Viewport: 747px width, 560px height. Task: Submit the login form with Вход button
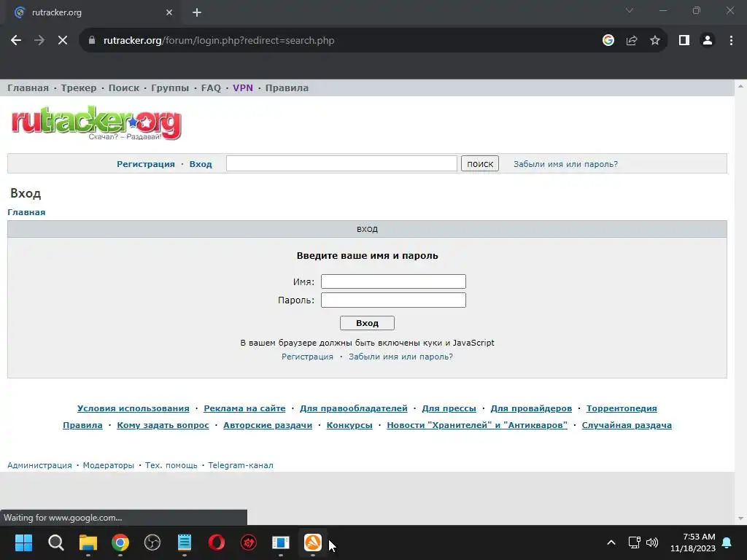(368, 323)
